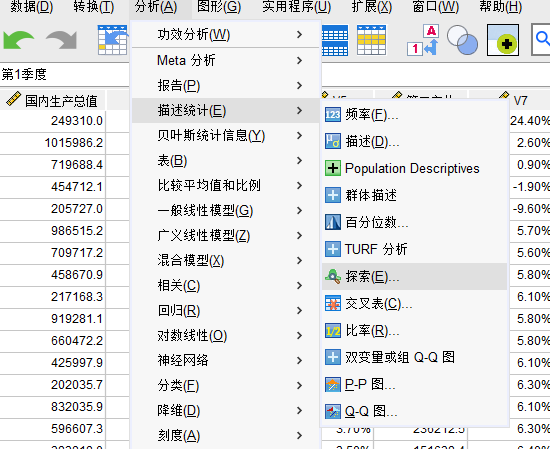This screenshot has width=550, height=449.
Task: Click the overlapping circles toolbar icon
Action: (462, 40)
